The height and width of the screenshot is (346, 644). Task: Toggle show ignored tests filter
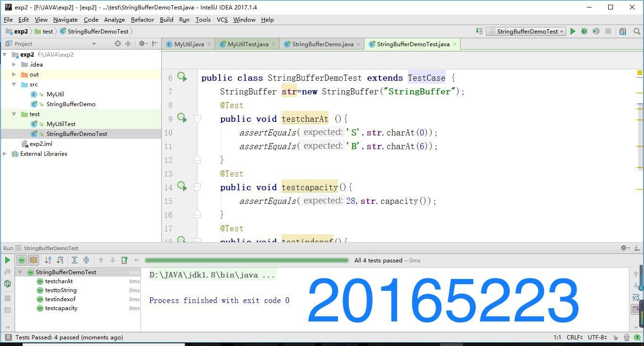point(33,260)
